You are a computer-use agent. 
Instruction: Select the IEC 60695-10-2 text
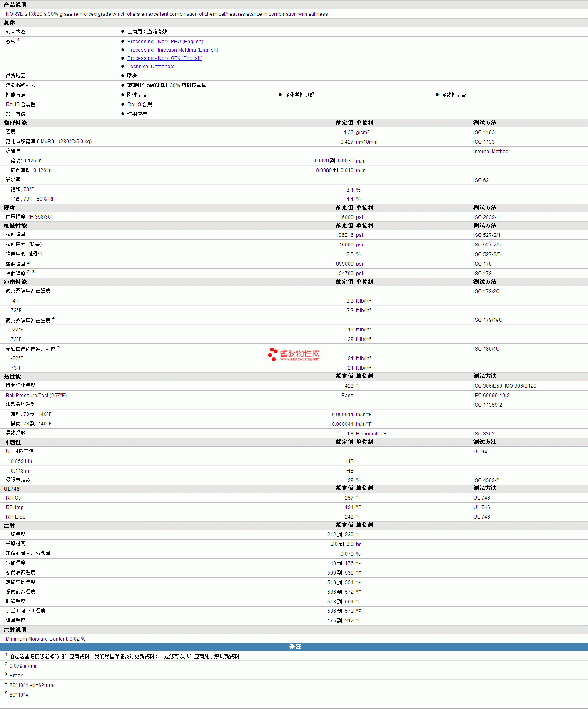(491, 396)
